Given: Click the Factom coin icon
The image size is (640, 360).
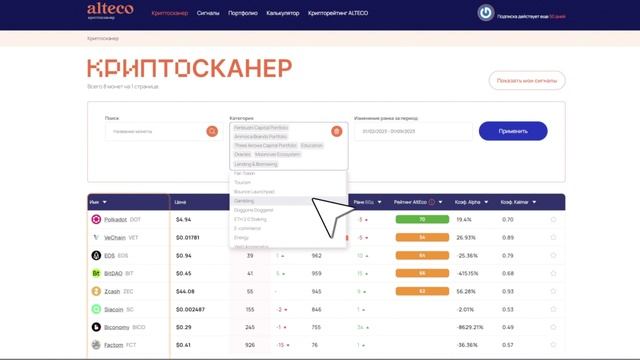Looking at the screenshot, I should [x=96, y=345].
